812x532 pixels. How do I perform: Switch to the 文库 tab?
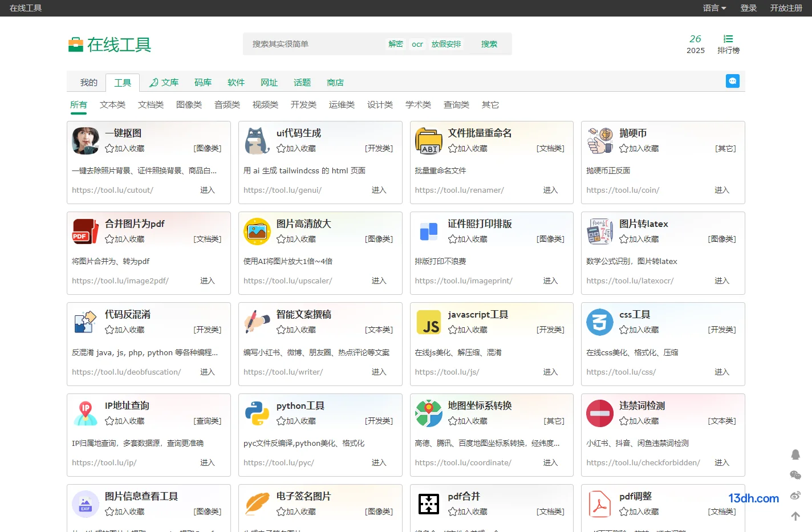pos(164,82)
